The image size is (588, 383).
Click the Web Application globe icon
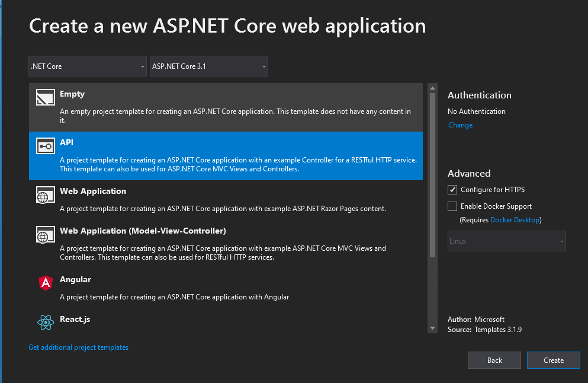coord(46,195)
